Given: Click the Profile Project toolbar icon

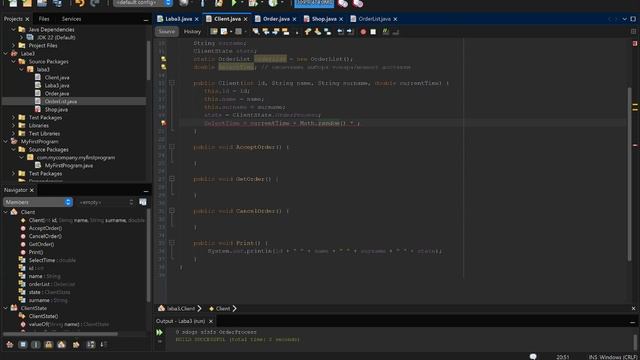Looking at the screenshot, I should pos(273,3).
